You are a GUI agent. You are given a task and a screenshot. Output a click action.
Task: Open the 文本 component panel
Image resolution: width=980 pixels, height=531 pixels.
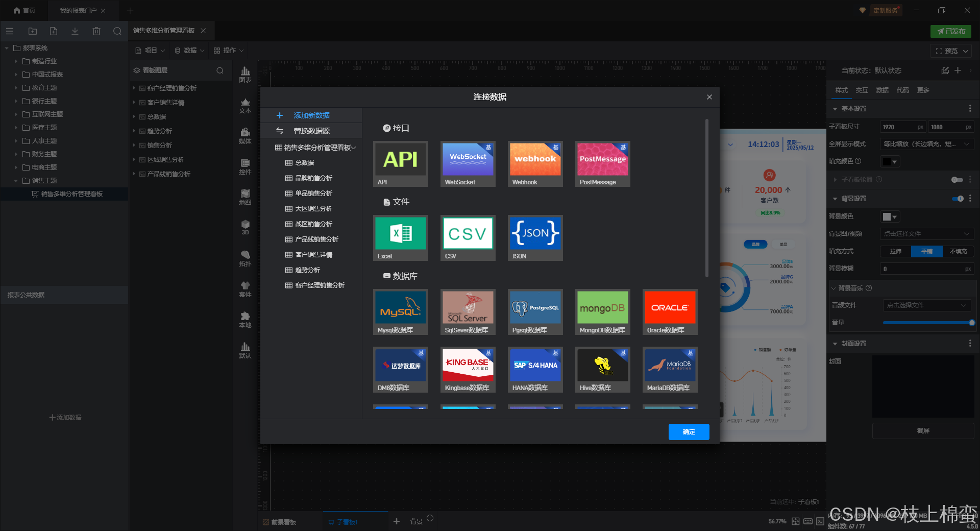pyautogui.click(x=245, y=105)
